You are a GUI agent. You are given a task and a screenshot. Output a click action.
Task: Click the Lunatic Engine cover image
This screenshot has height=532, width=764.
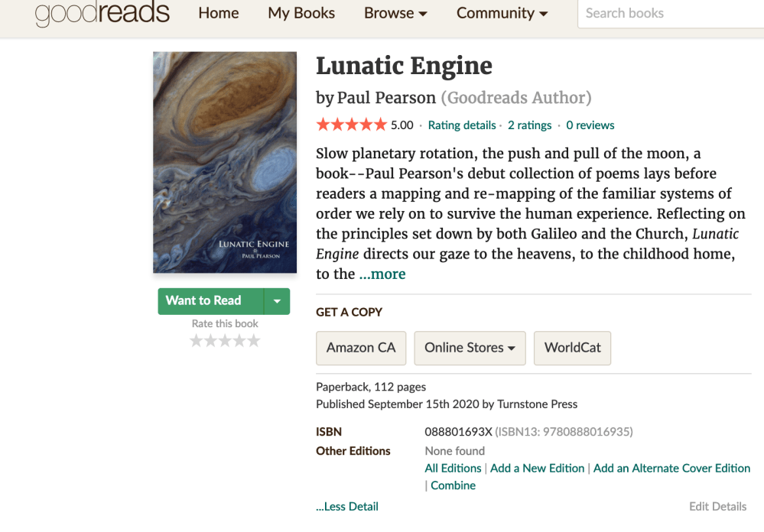coord(224,161)
